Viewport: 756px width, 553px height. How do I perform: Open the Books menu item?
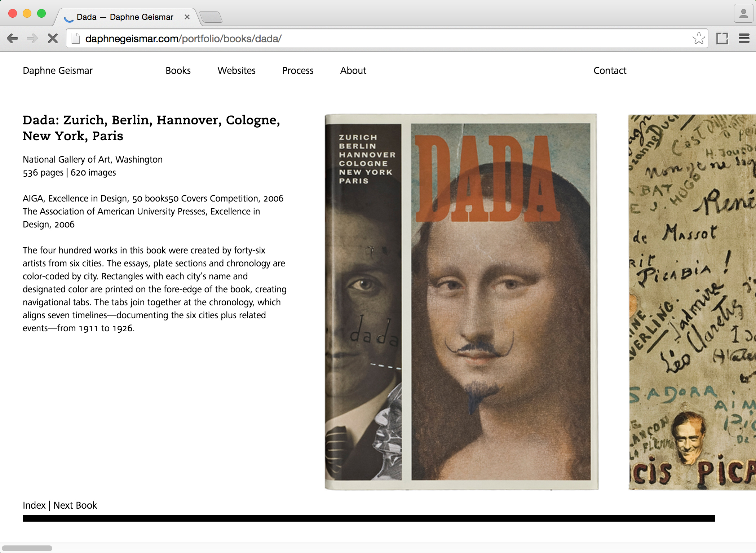click(178, 71)
